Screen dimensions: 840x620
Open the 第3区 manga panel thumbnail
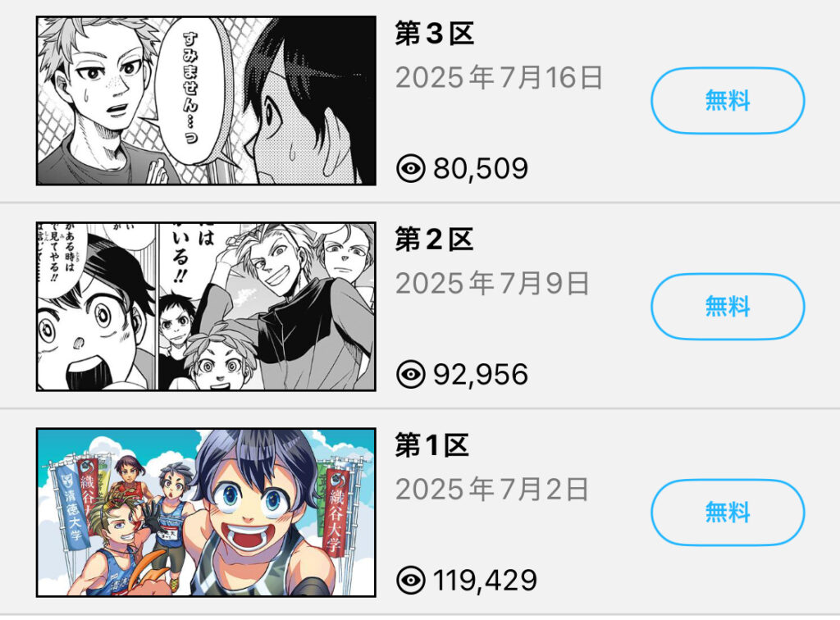[206, 101]
